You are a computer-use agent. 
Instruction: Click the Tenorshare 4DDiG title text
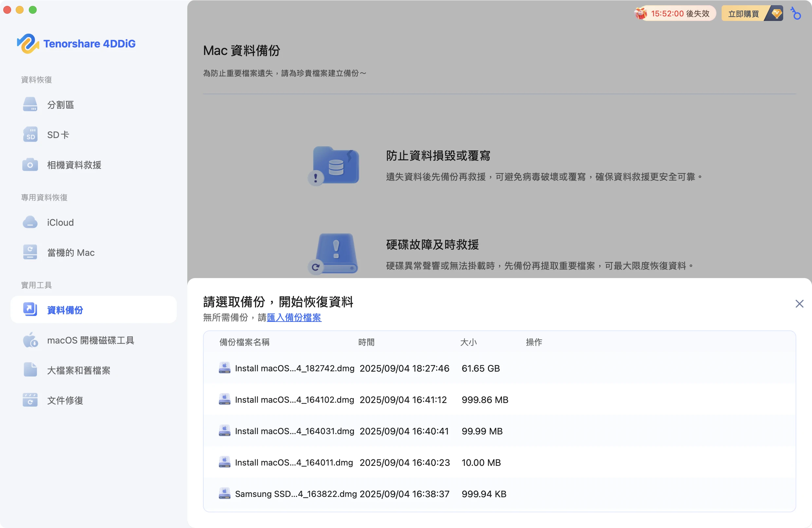pos(89,44)
